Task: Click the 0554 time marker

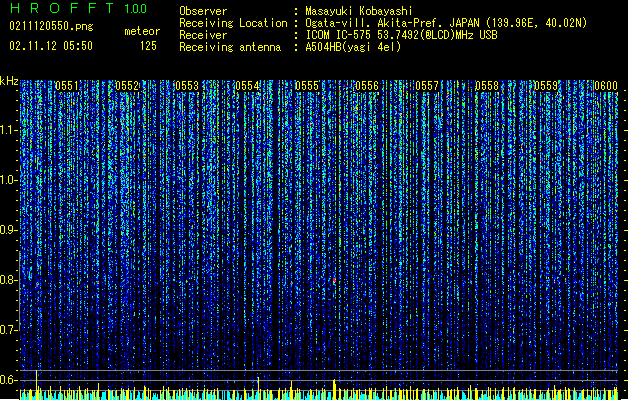Action: click(247, 86)
